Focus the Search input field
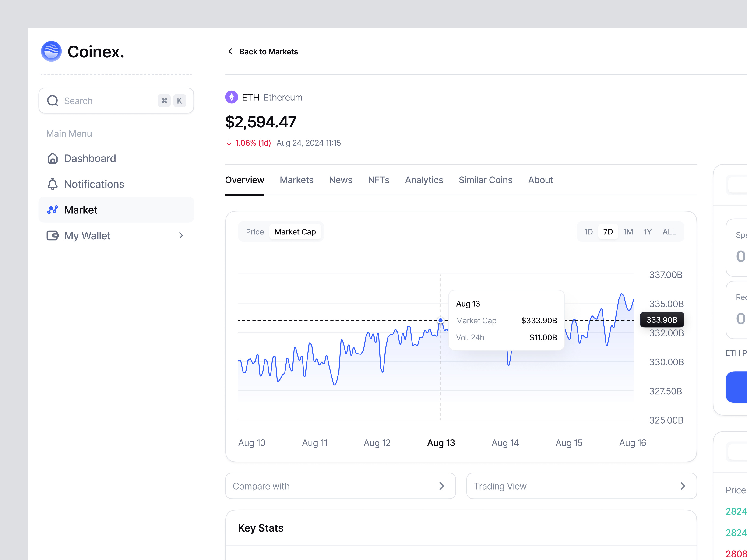This screenshot has width=747, height=560. click(116, 101)
